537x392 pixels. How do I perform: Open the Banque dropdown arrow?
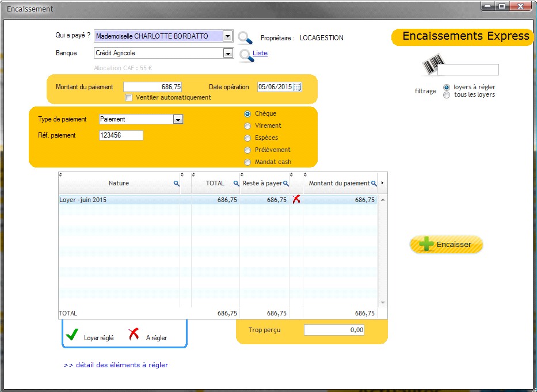(228, 53)
